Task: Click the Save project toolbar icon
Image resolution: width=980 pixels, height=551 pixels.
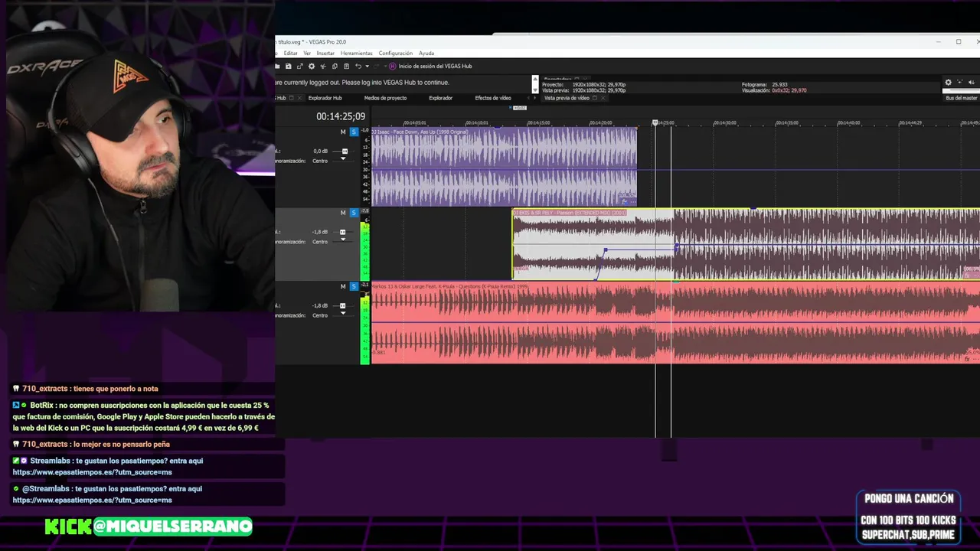Action: [x=289, y=67]
